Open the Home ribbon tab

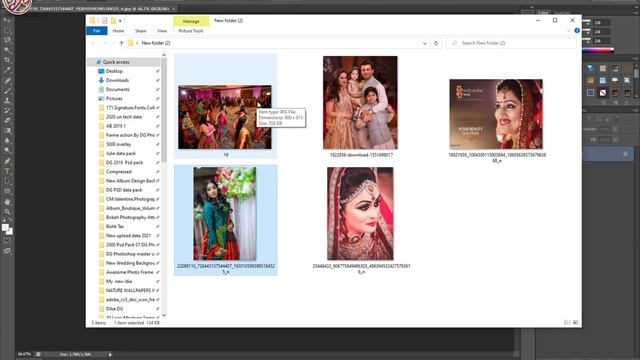[x=118, y=31]
